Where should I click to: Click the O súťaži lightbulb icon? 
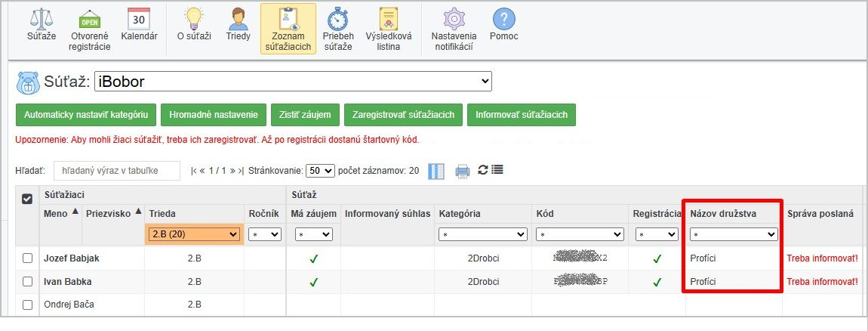(x=194, y=20)
